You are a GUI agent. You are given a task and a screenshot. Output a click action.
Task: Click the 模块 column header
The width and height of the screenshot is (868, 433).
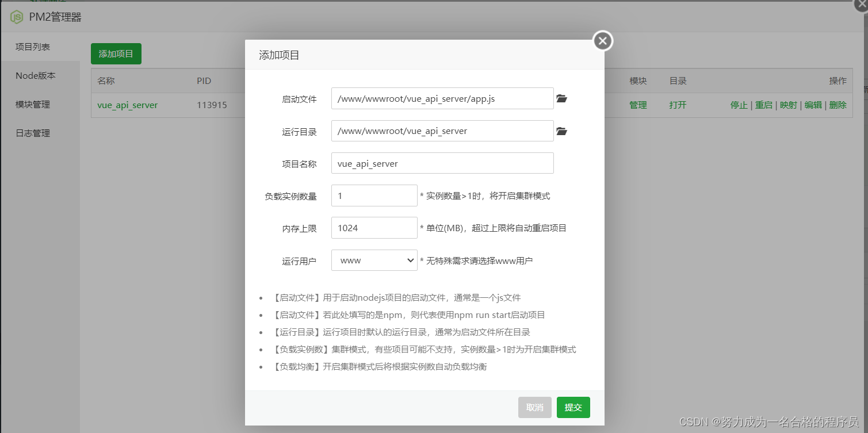click(x=638, y=81)
